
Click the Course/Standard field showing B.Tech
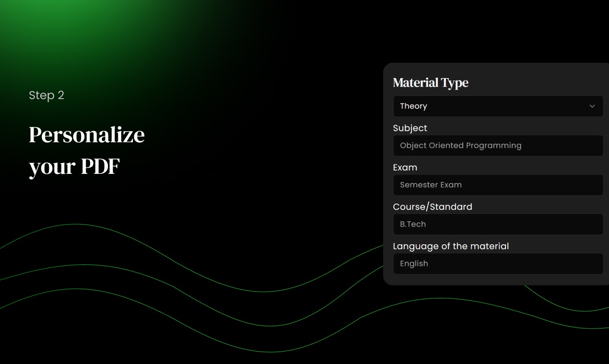[x=498, y=224]
